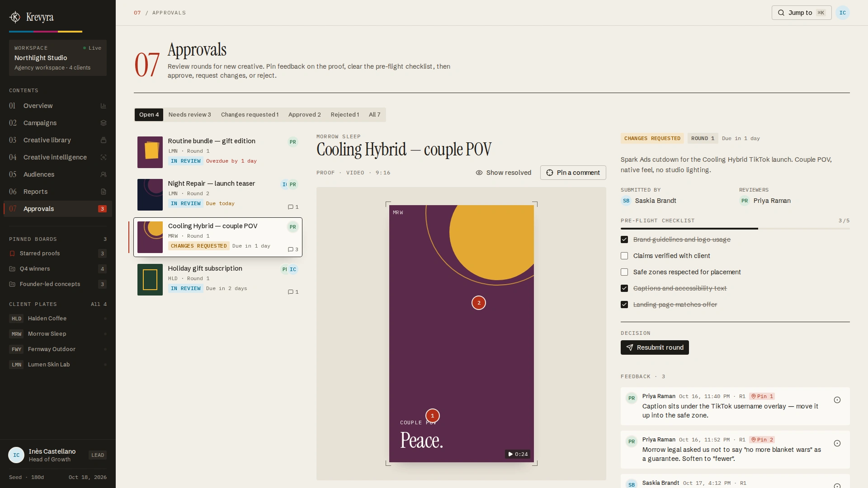The width and height of the screenshot is (868, 488).
Task: Click Resubmit round button
Action: (x=655, y=347)
